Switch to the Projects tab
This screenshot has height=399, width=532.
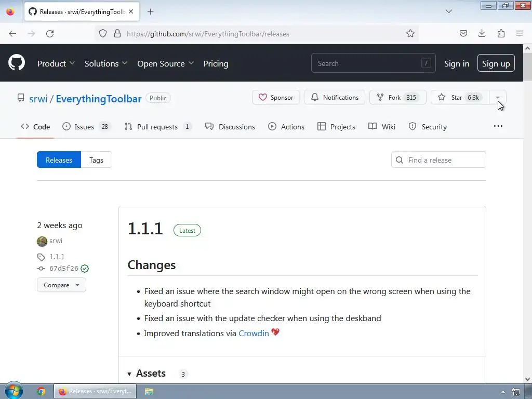[x=336, y=127]
